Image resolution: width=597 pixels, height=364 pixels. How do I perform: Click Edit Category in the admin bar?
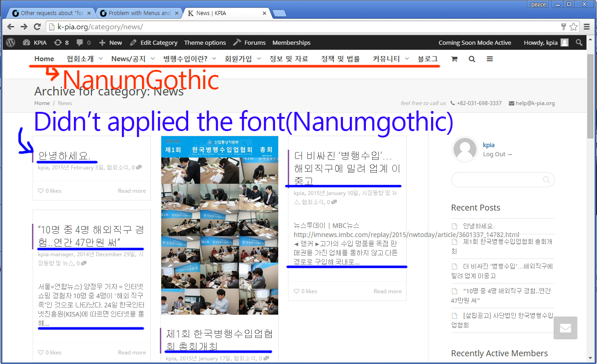(x=154, y=42)
